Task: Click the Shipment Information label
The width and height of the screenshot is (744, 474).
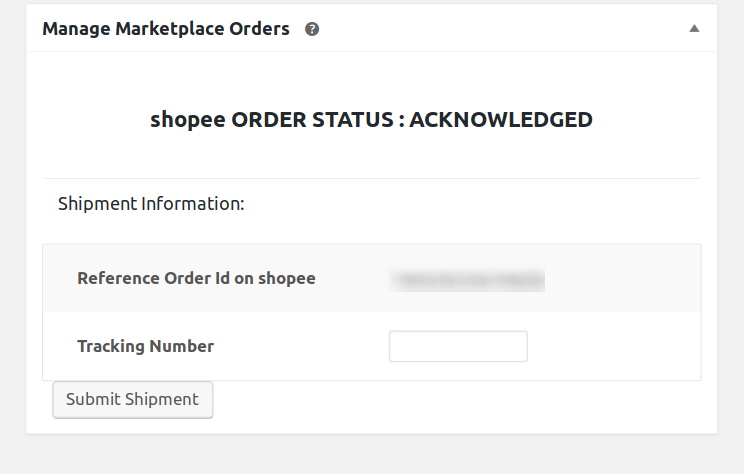Action: 151,204
